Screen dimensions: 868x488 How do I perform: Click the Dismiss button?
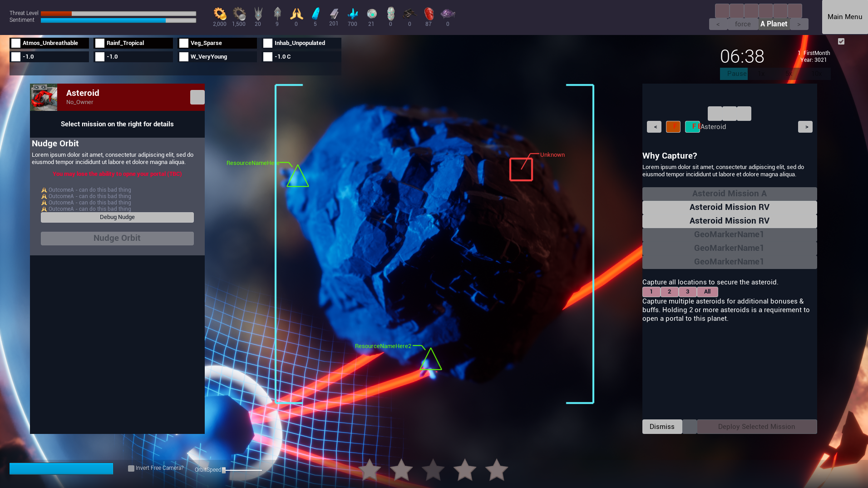point(662,427)
